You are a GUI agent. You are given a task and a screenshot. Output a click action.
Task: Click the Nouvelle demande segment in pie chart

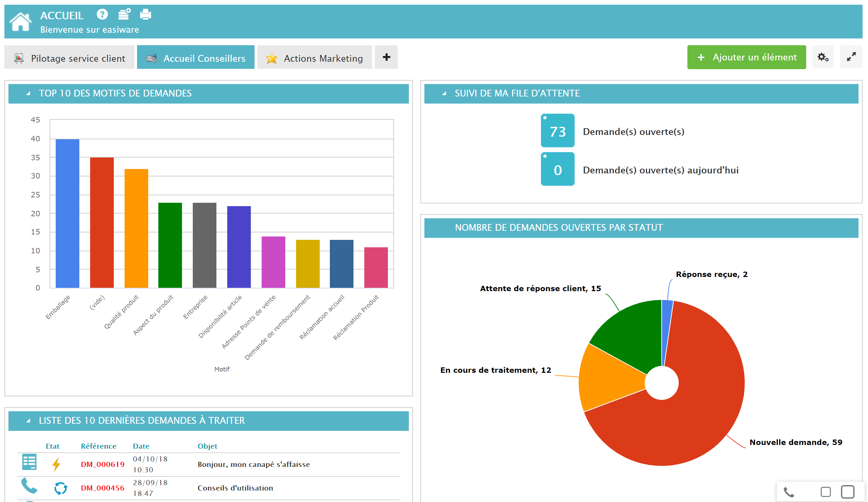(x=717, y=388)
